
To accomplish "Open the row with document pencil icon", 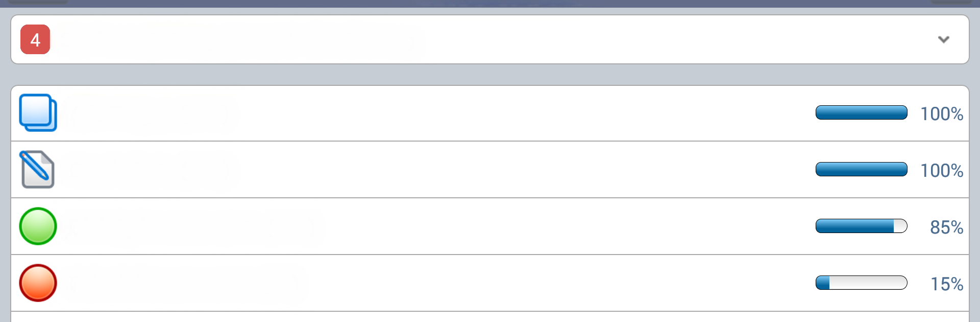I will (490, 170).
